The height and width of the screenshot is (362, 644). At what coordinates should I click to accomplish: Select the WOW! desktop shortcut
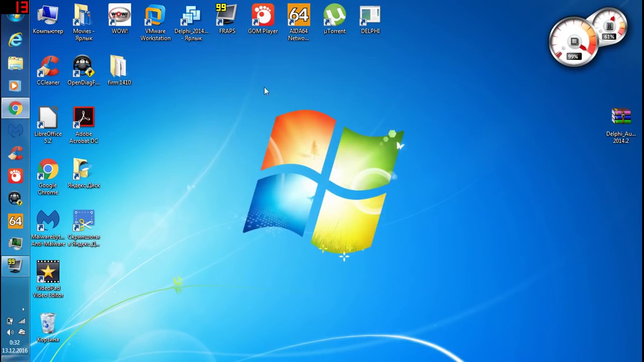119,20
